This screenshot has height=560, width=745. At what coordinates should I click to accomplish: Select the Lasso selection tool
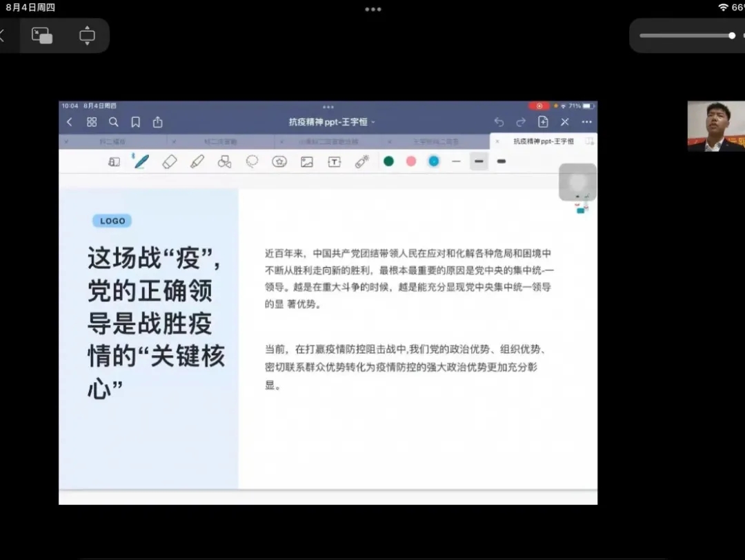click(252, 161)
